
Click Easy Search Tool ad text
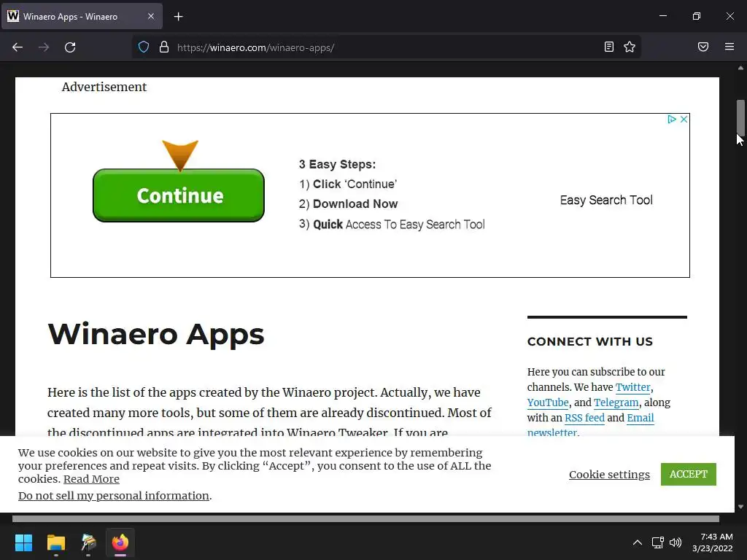click(606, 200)
